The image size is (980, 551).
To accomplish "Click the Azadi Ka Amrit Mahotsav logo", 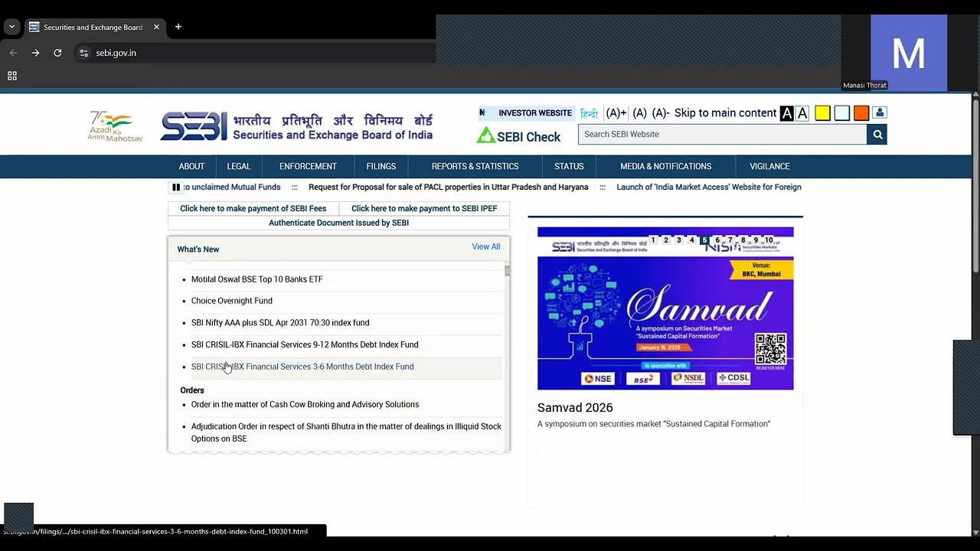I will (116, 126).
